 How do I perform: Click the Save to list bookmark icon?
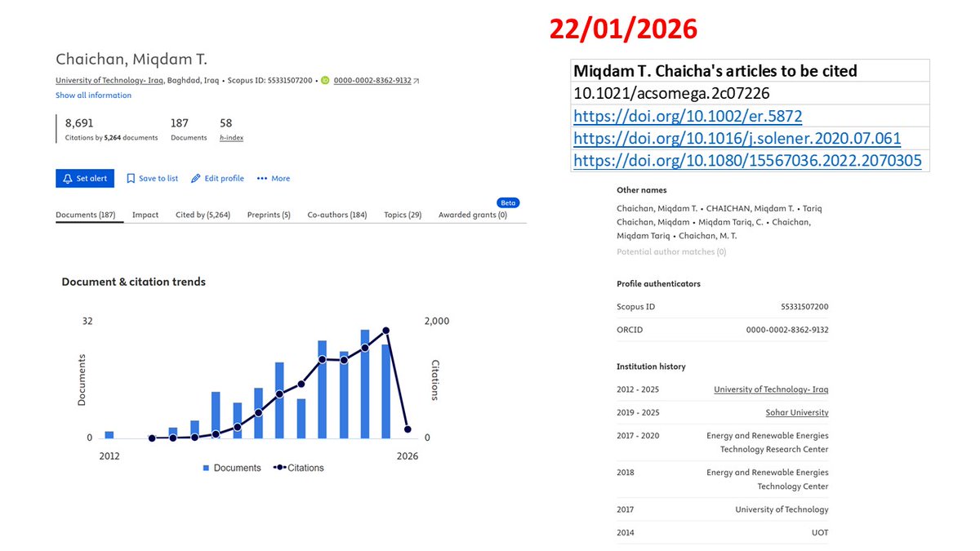tap(131, 178)
